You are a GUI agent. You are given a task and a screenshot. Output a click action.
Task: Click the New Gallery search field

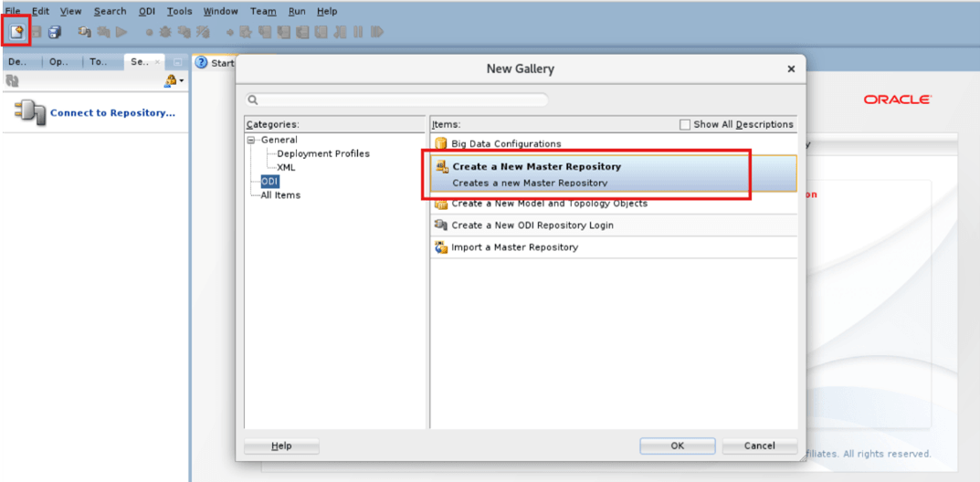(397, 100)
